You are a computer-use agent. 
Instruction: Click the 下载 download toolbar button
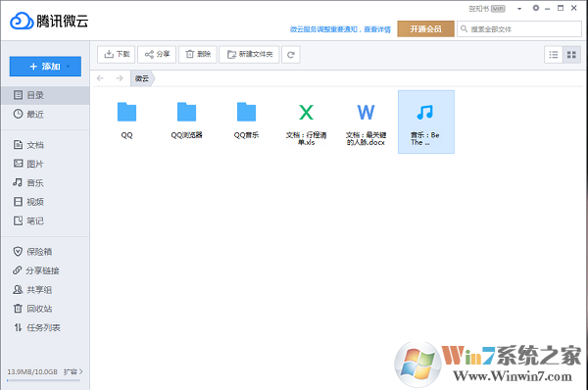click(x=117, y=54)
